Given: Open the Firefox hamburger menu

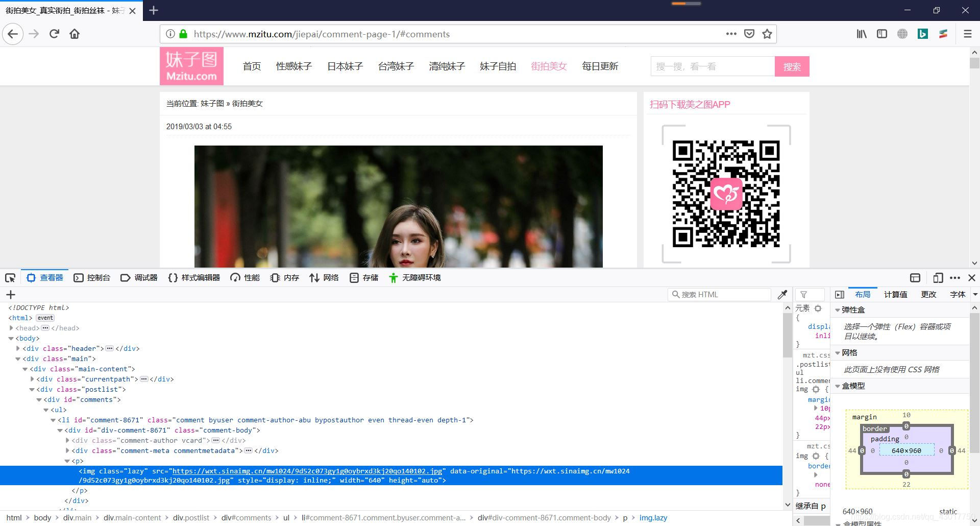Looking at the screenshot, I should coord(967,34).
